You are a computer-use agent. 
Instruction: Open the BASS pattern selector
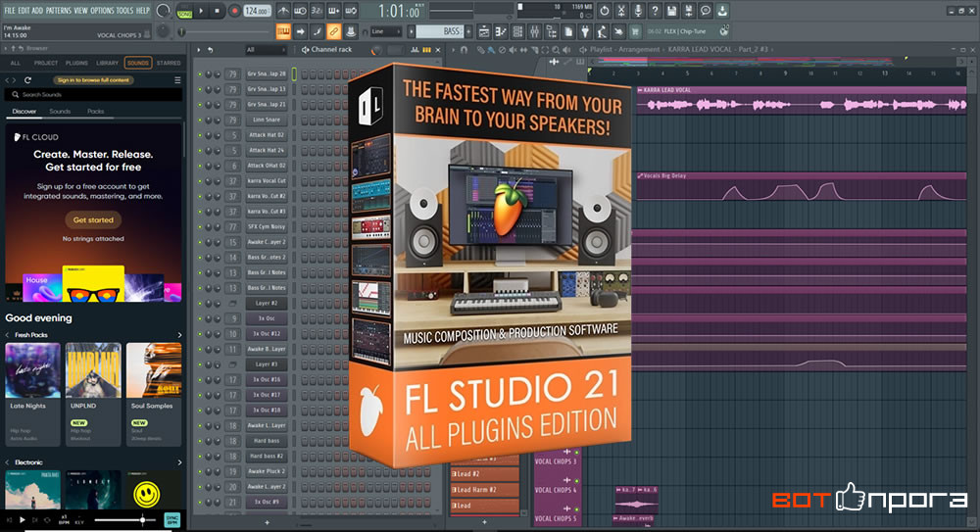coord(440,31)
